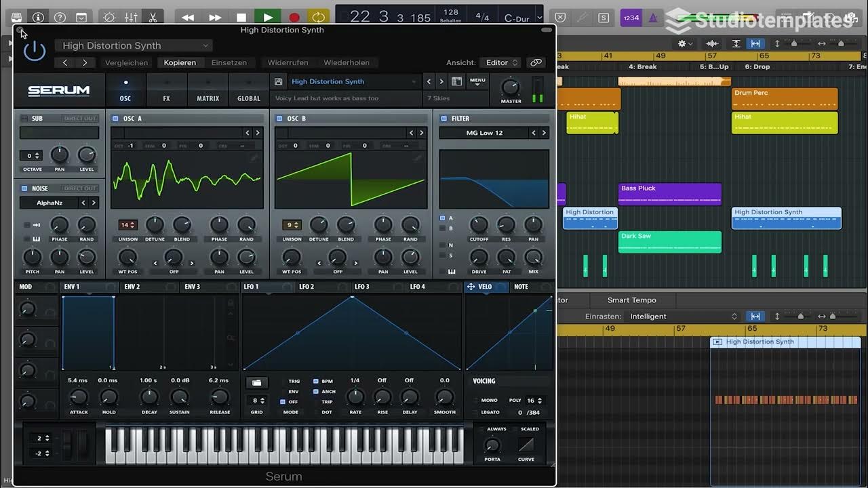This screenshot has width=868, height=488.
Task: Click the envelope ATTACK knob
Action: tap(79, 397)
